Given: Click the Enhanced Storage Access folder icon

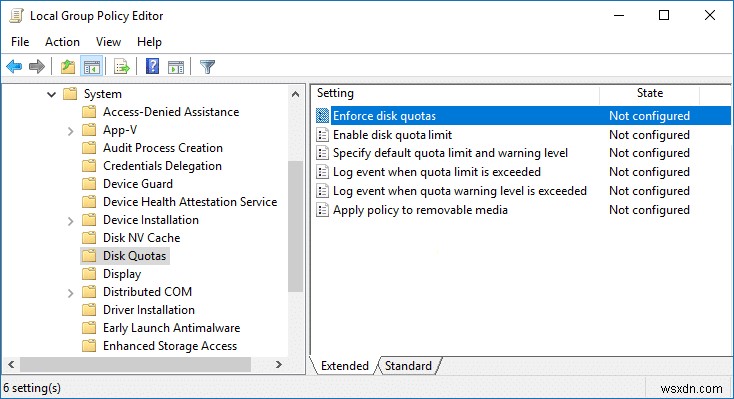Looking at the screenshot, I should coord(89,346).
